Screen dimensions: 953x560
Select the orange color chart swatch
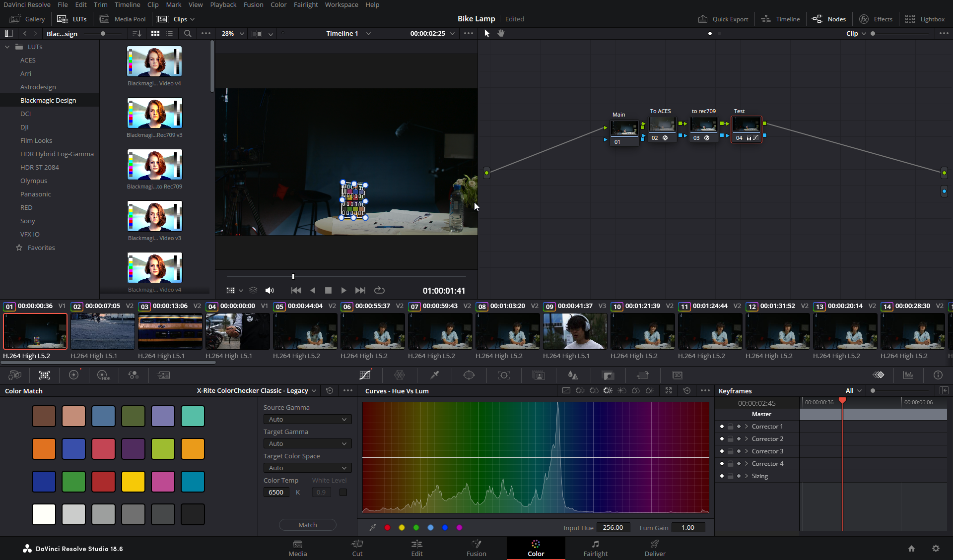(x=44, y=449)
